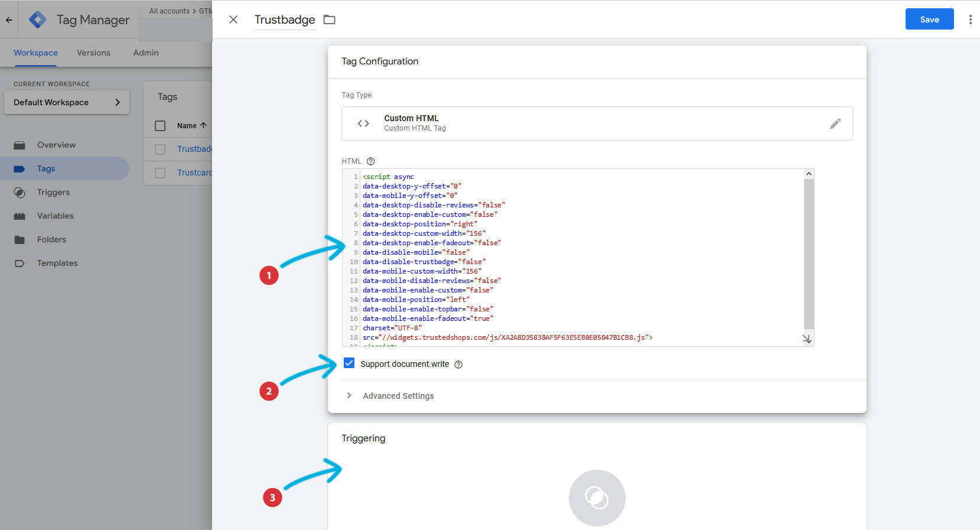Click the Templates outline label icon
Screen dimensions: 980x530
[19, 263]
